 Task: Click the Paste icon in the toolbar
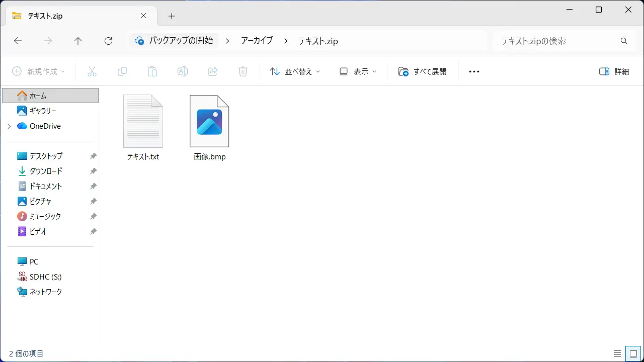(152, 71)
